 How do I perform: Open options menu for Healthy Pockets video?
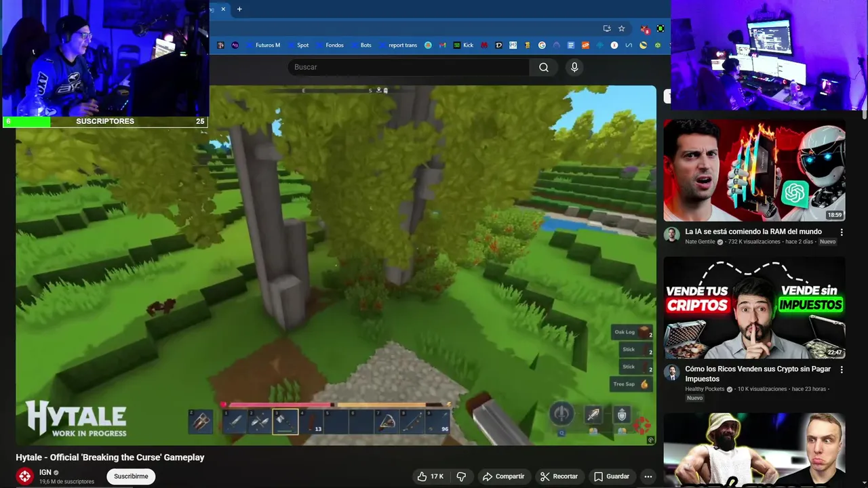[x=842, y=370]
